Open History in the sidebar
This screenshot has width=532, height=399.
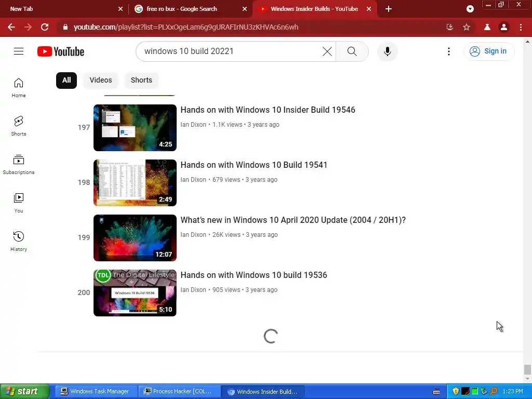click(x=19, y=241)
